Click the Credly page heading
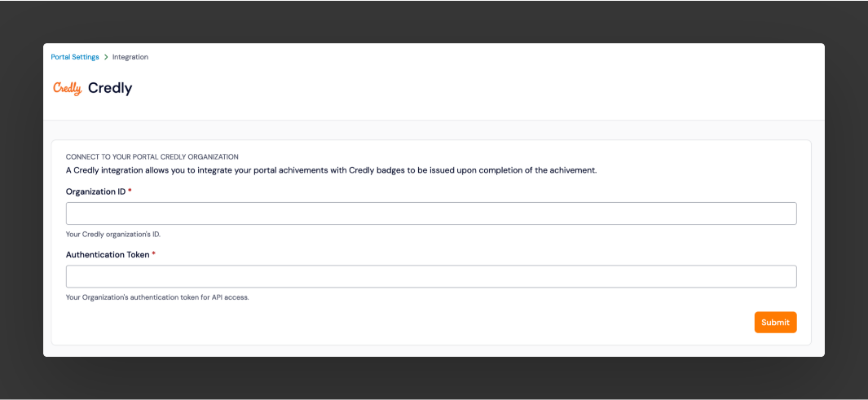This screenshot has height=400, width=868. [x=110, y=88]
